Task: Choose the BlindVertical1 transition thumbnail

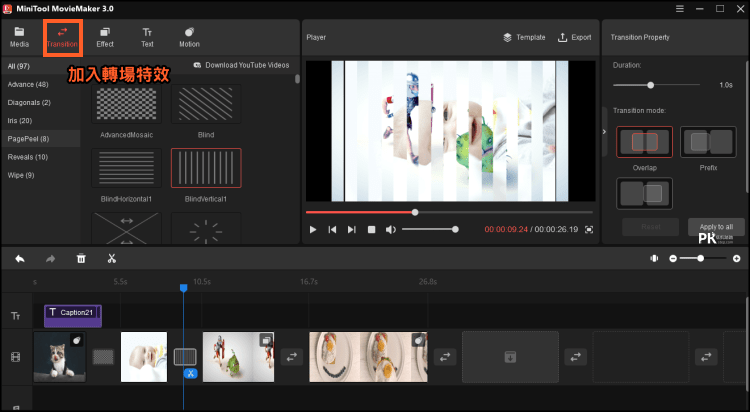Action: click(206, 168)
